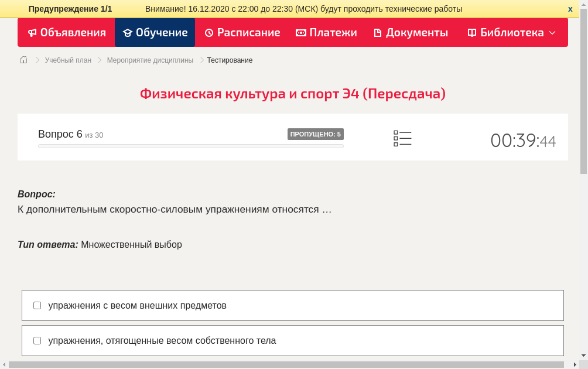Viewport: 588px width, 369px height.
Task: Dismiss the warning banner with the x
Action: (570, 8)
